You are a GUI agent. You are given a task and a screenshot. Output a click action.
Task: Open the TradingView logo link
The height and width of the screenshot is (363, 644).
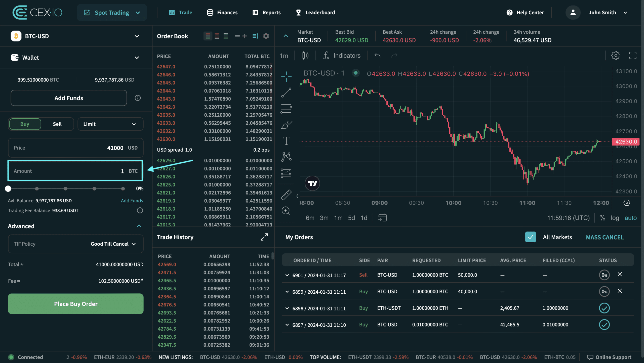click(x=312, y=183)
